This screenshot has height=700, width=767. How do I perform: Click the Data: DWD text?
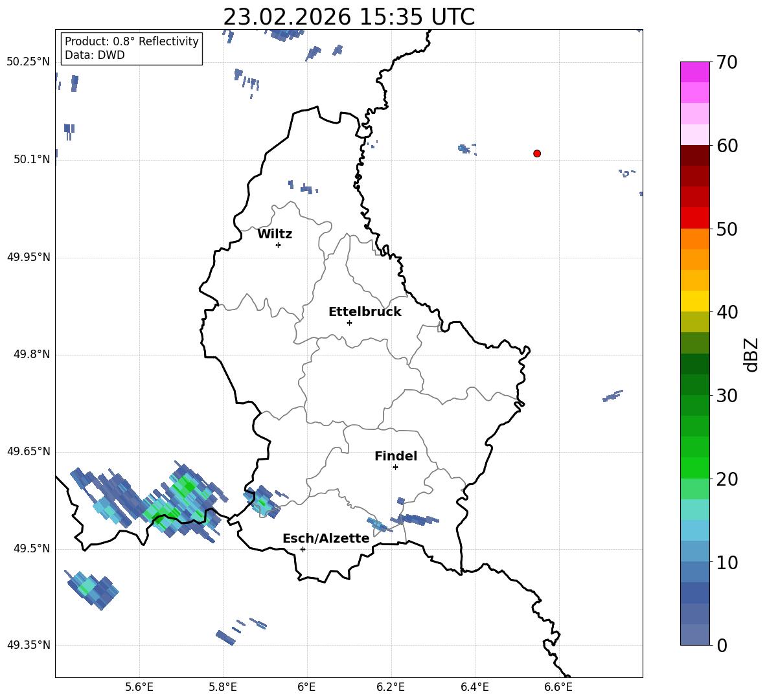click(x=95, y=55)
